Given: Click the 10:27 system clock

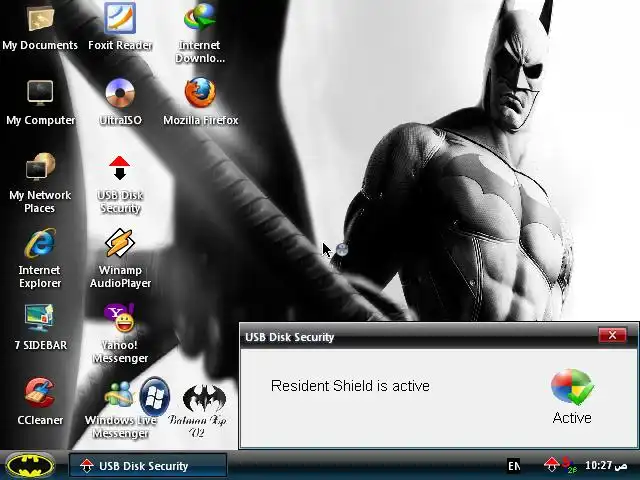Looking at the screenshot, I should 606,465.
